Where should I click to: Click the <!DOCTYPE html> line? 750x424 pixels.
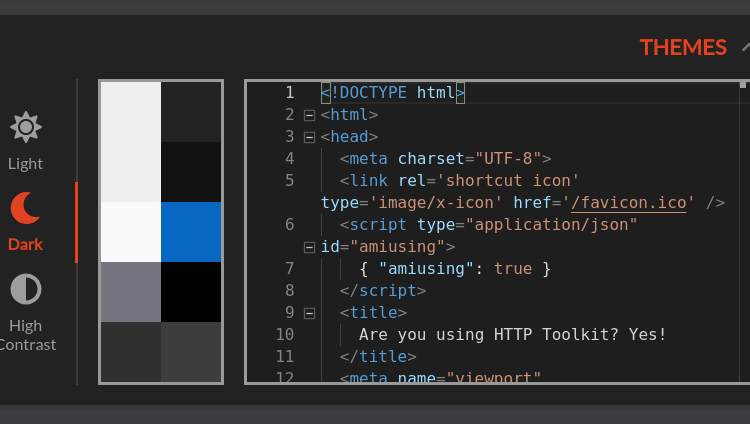tap(393, 92)
